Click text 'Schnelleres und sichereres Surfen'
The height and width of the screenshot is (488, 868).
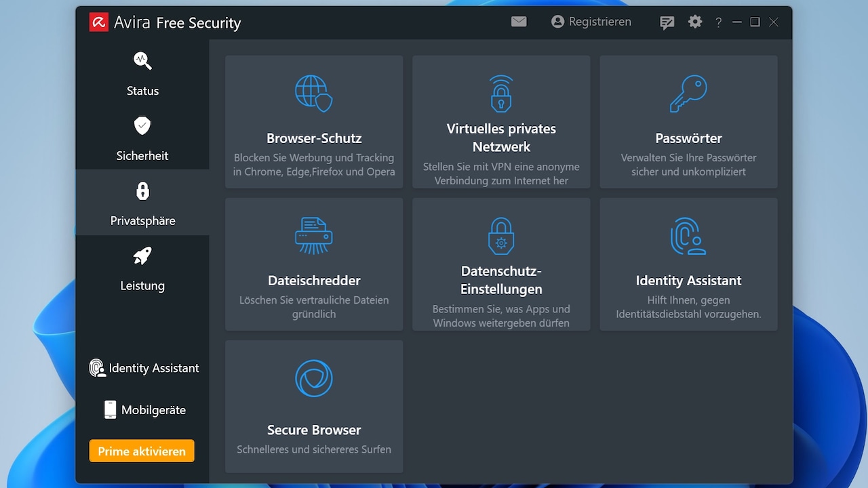point(314,449)
